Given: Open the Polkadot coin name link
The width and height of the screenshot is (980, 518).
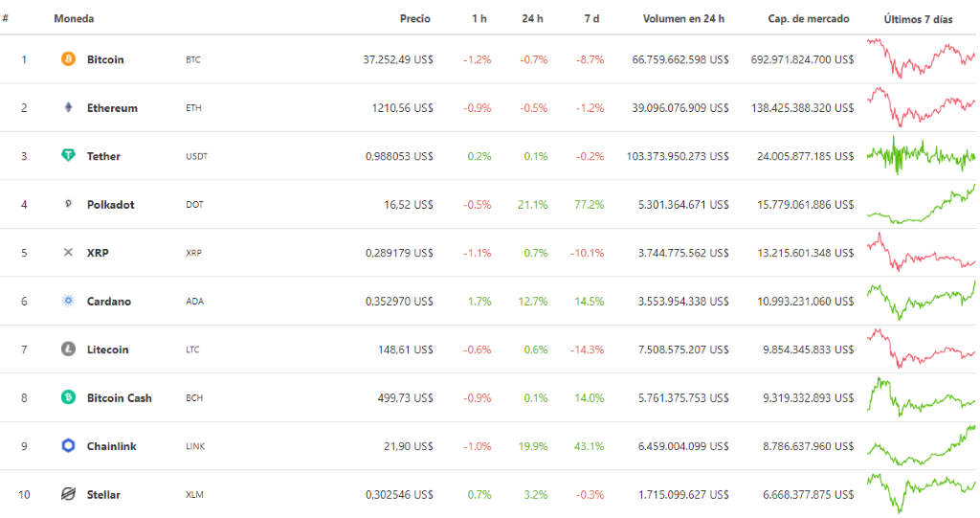Looking at the screenshot, I should coord(111,205).
